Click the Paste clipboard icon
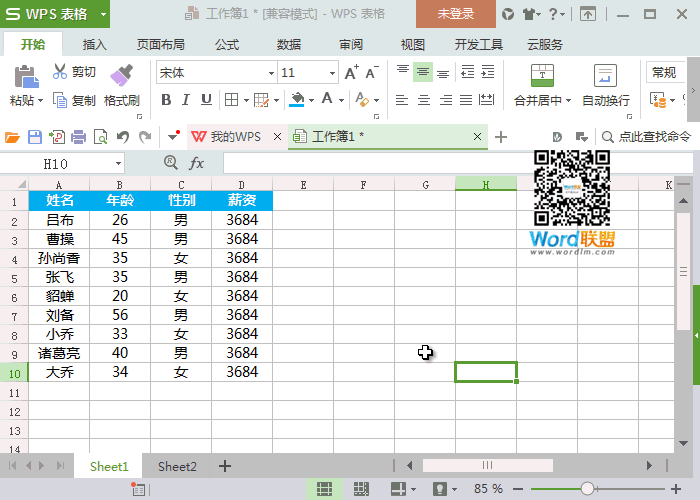The height and width of the screenshot is (500, 700). pyautogui.click(x=26, y=77)
